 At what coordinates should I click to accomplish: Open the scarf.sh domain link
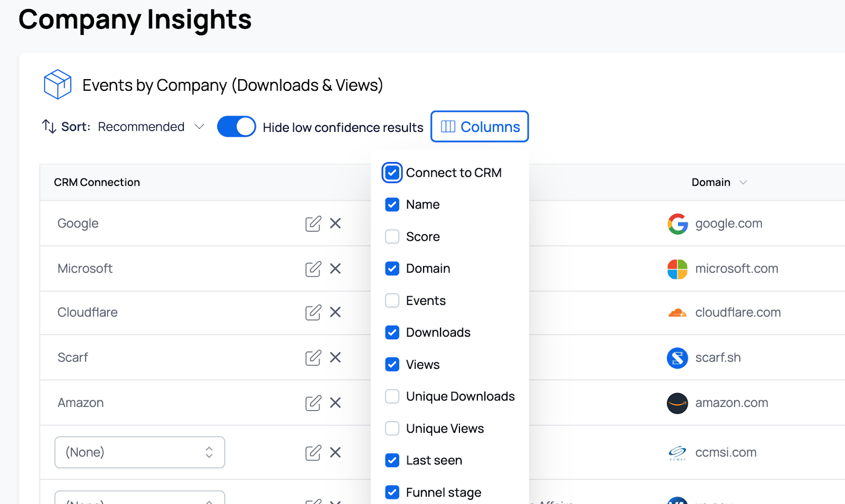point(718,358)
